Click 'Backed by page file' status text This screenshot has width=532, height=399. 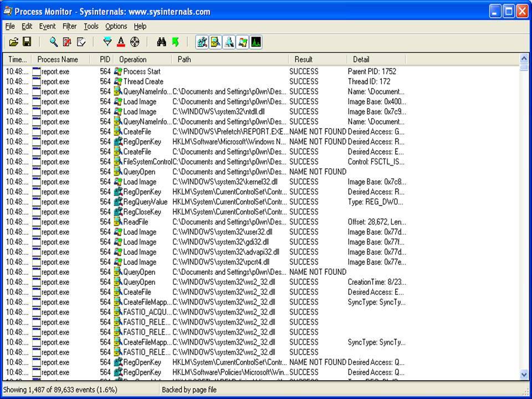pos(189,390)
